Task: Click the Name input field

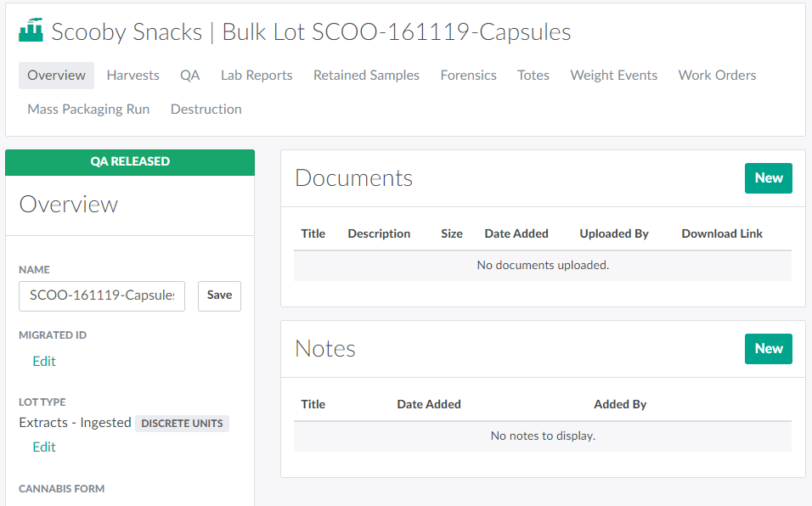Action: pyautogui.click(x=102, y=295)
